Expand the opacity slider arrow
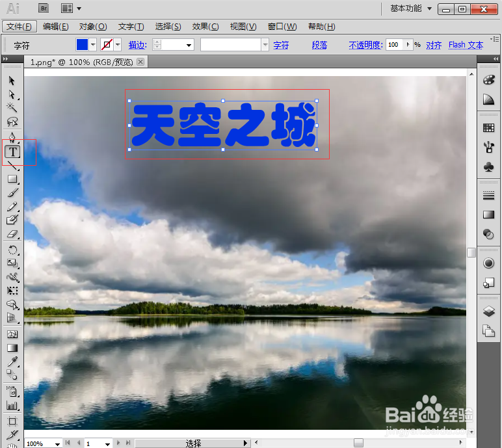Screen dimensions: 502x448 pyautogui.click(x=408, y=44)
